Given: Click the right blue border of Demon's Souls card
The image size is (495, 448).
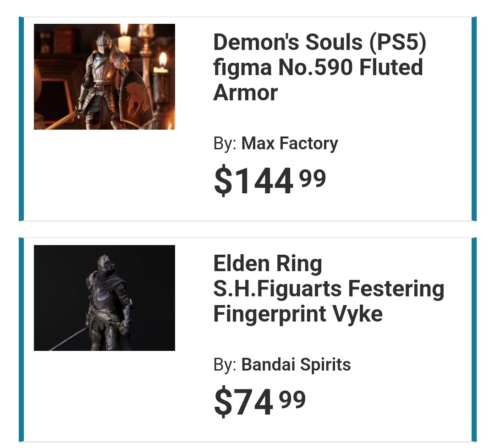Looking at the screenshot, I should (x=474, y=119).
